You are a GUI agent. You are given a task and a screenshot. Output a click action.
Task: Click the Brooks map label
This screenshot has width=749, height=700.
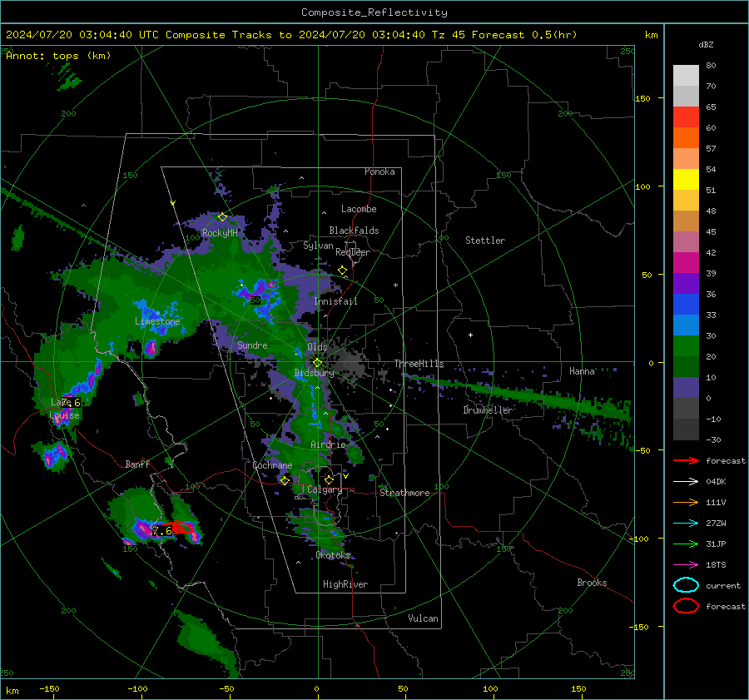[x=592, y=583]
